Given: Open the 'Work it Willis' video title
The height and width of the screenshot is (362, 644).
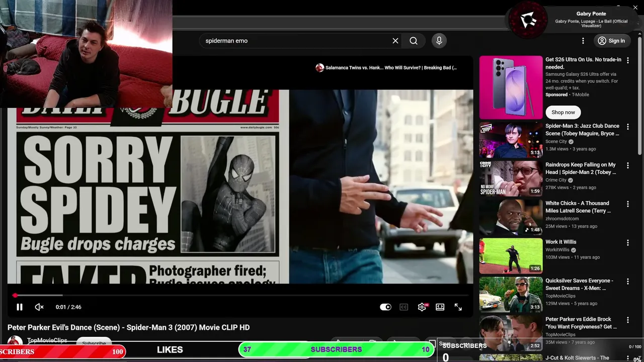Looking at the screenshot, I should point(561,242).
